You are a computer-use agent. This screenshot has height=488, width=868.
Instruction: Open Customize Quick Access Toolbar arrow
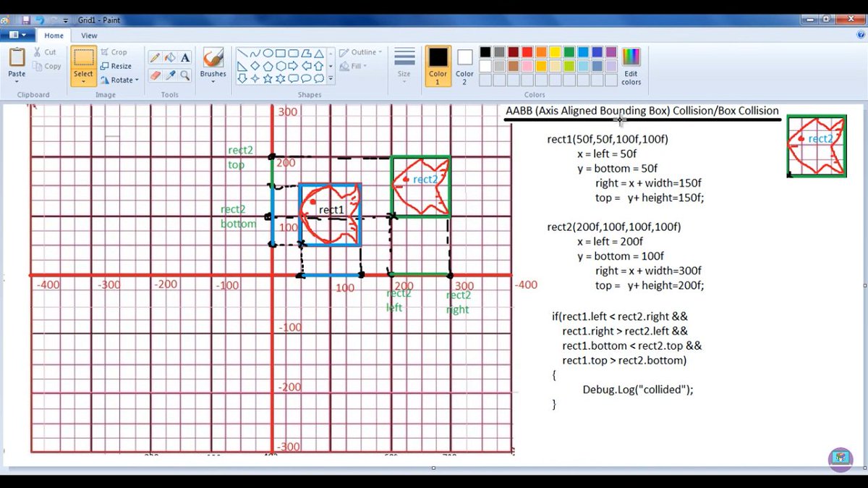[66, 20]
